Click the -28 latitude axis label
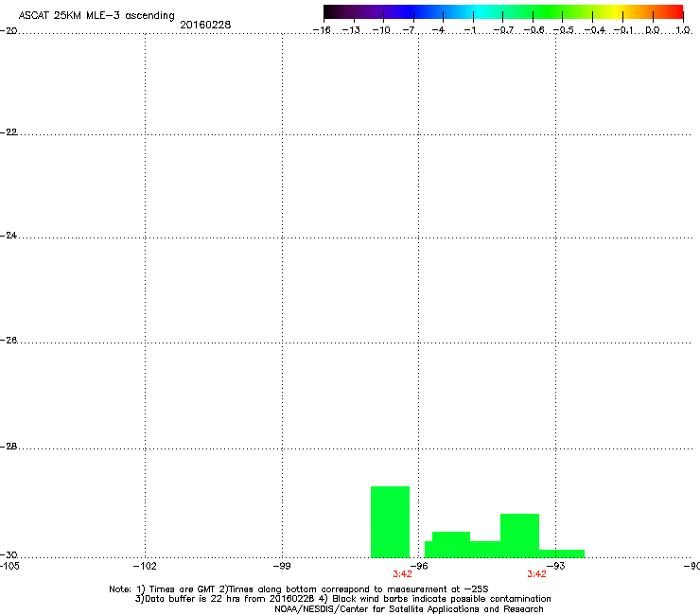700x615 pixels. click(9, 447)
